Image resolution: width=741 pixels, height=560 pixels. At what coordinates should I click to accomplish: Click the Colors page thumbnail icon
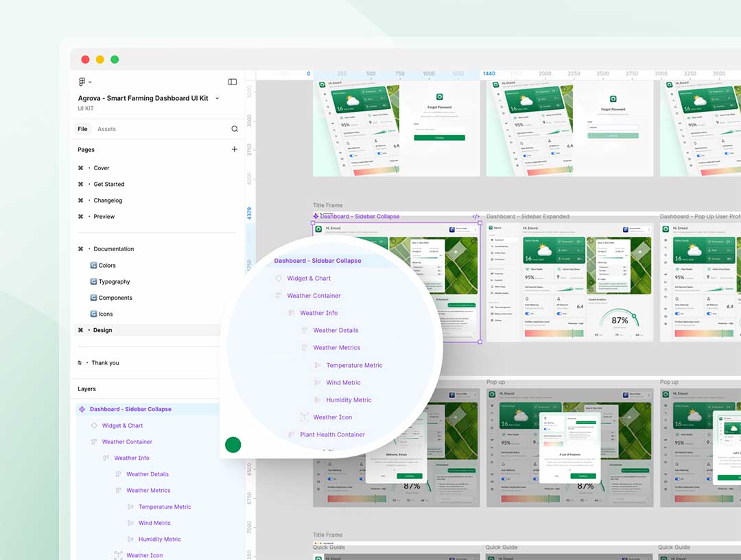pos(93,266)
